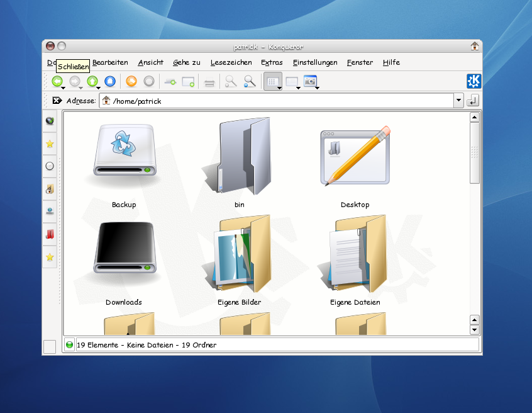532x413 pixels.
Task: Click the empty box left of status bar
Action: pos(50,346)
